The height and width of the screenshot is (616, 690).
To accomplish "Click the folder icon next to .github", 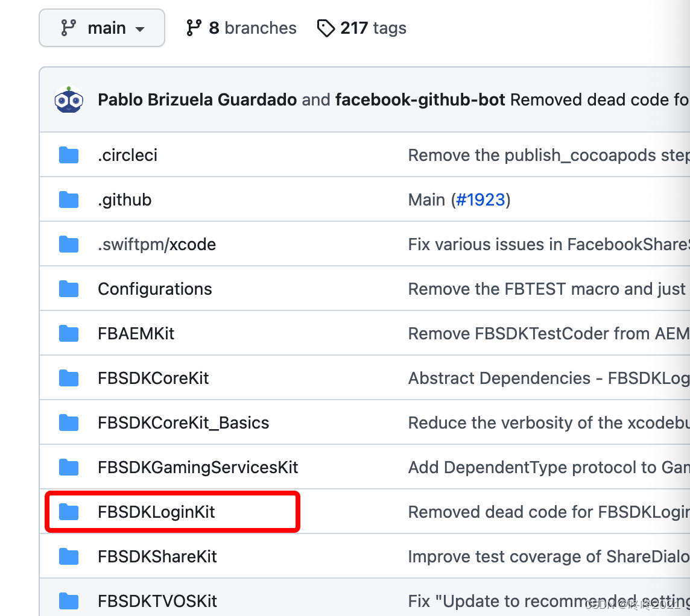I will (x=69, y=200).
